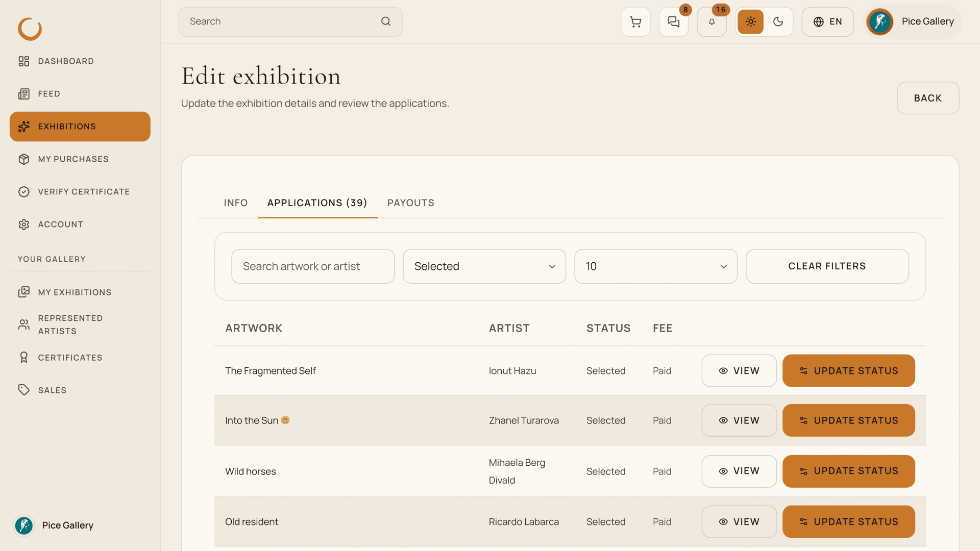Expand the page size dropdown showing 10
The width and height of the screenshot is (980, 551).
[x=655, y=266]
